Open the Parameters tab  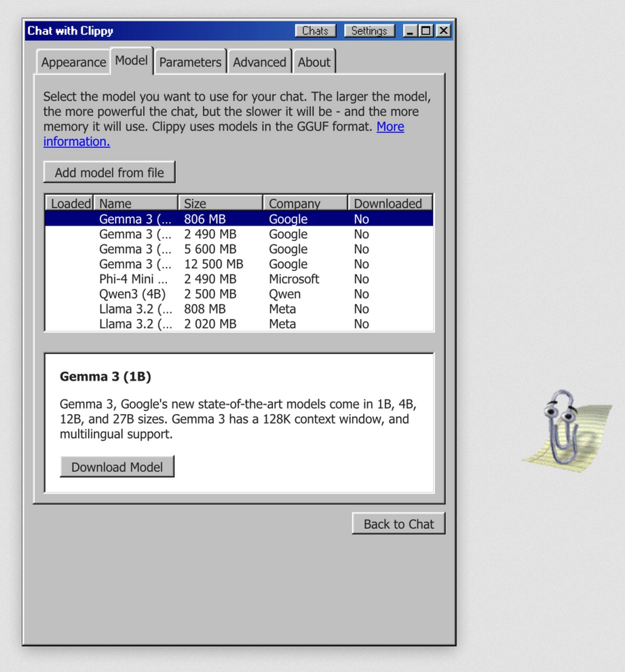[190, 62]
